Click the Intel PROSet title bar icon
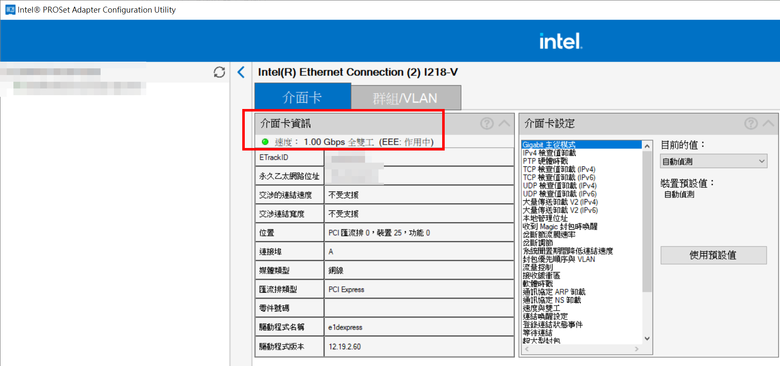780x366 pixels. (9, 10)
